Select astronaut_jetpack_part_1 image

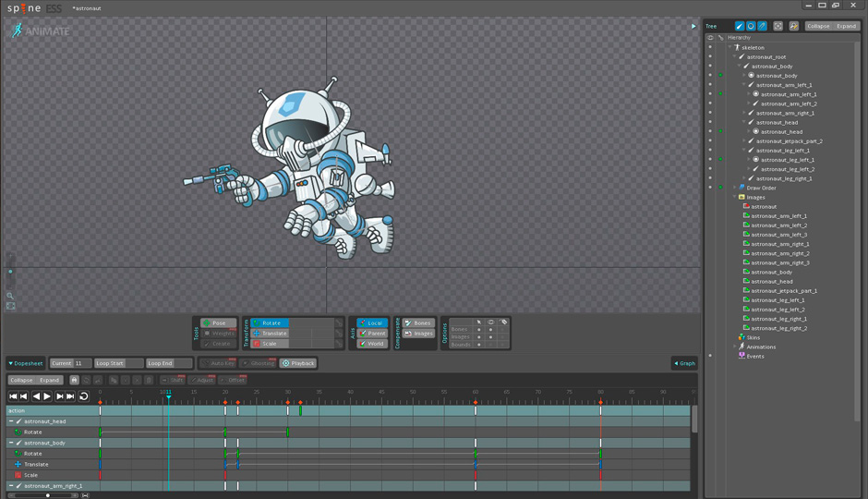tap(784, 291)
